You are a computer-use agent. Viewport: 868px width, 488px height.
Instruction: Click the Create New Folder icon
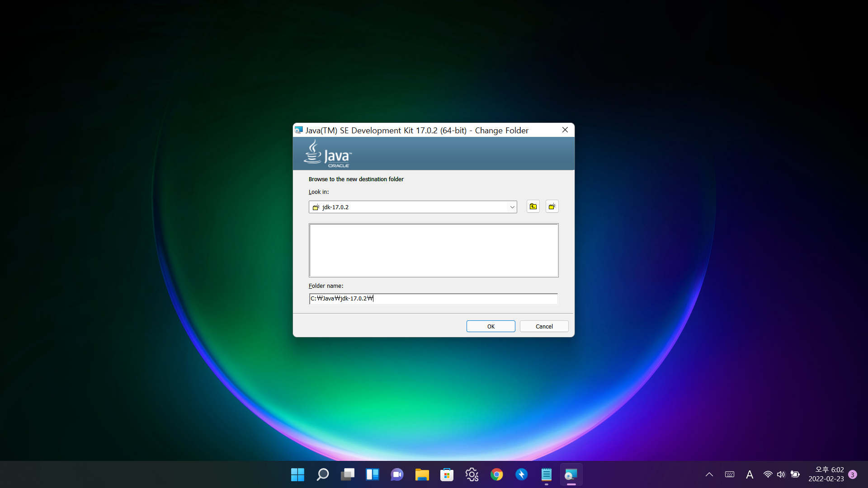click(552, 206)
